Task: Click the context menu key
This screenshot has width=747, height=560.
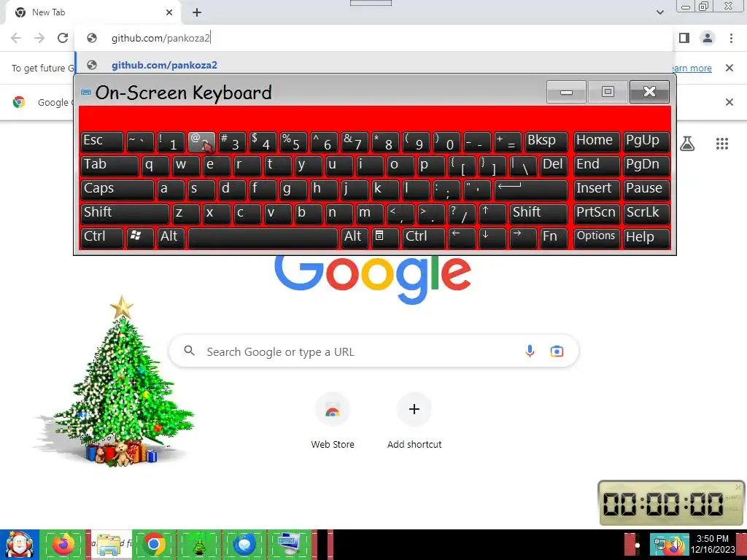Action: [x=385, y=238]
